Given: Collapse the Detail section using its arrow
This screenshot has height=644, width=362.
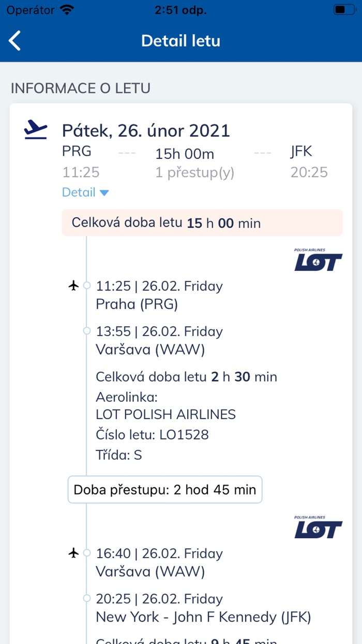Looking at the screenshot, I should [104, 192].
